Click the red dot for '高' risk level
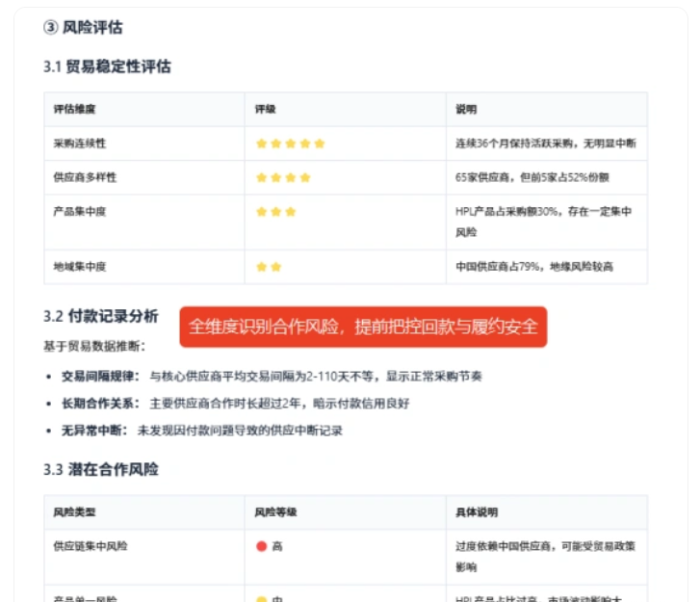The image size is (700, 602). (262, 546)
